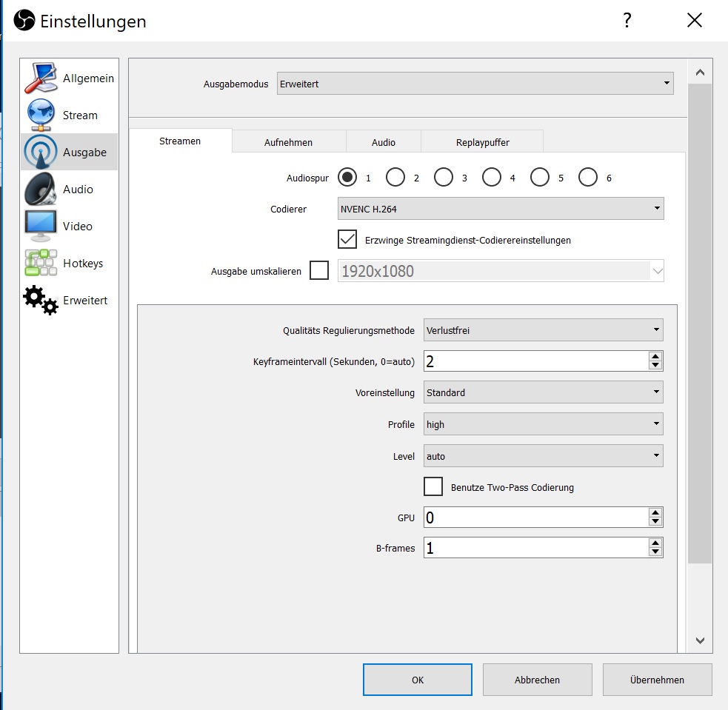This screenshot has width=728, height=710.
Task: Click the Keyframeintervall input field
Action: 535,361
